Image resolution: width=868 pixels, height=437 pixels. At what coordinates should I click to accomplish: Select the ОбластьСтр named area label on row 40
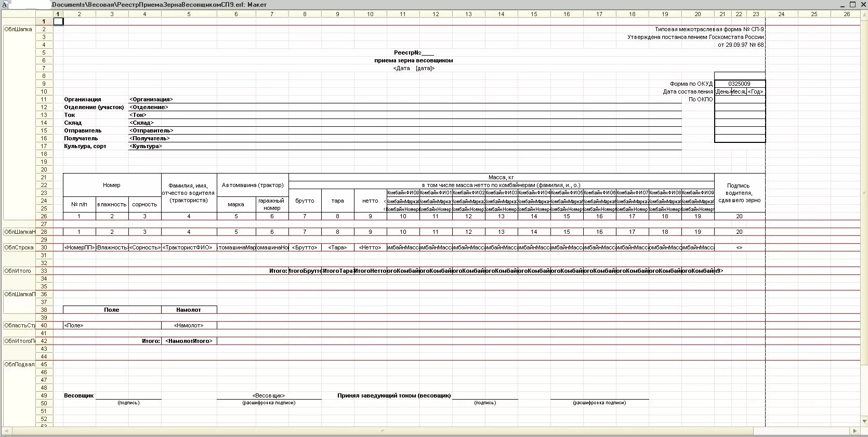click(x=19, y=325)
